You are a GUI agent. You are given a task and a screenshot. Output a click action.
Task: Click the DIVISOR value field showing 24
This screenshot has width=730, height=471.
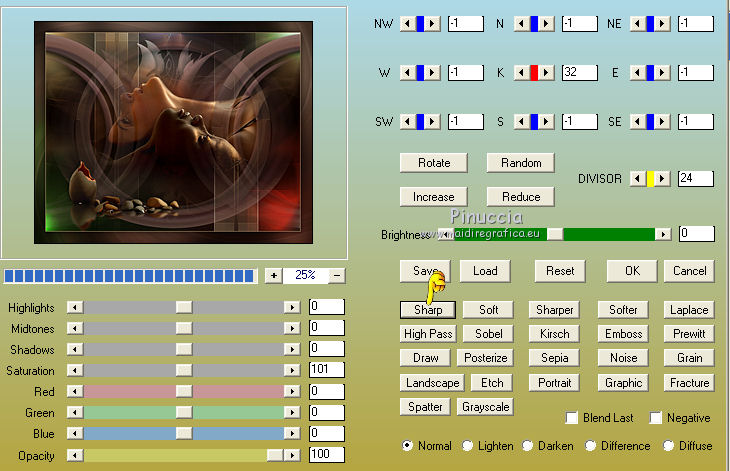(696, 178)
